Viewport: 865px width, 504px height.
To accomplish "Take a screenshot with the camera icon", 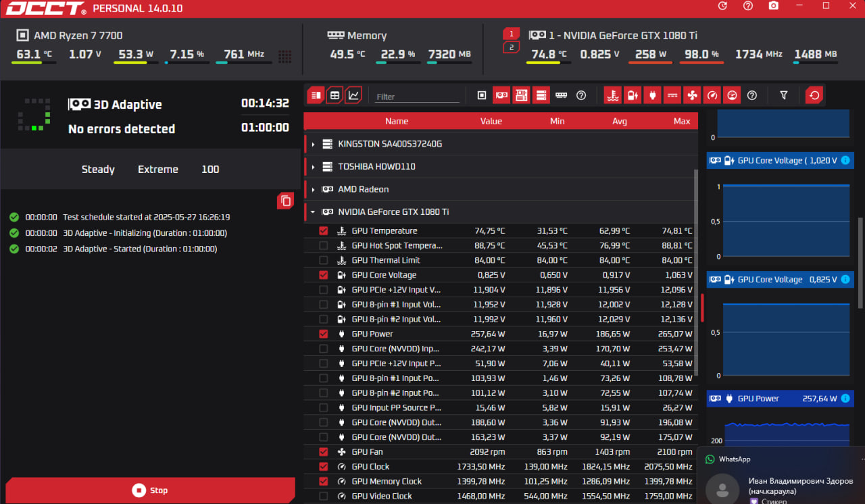I will click(x=774, y=5).
